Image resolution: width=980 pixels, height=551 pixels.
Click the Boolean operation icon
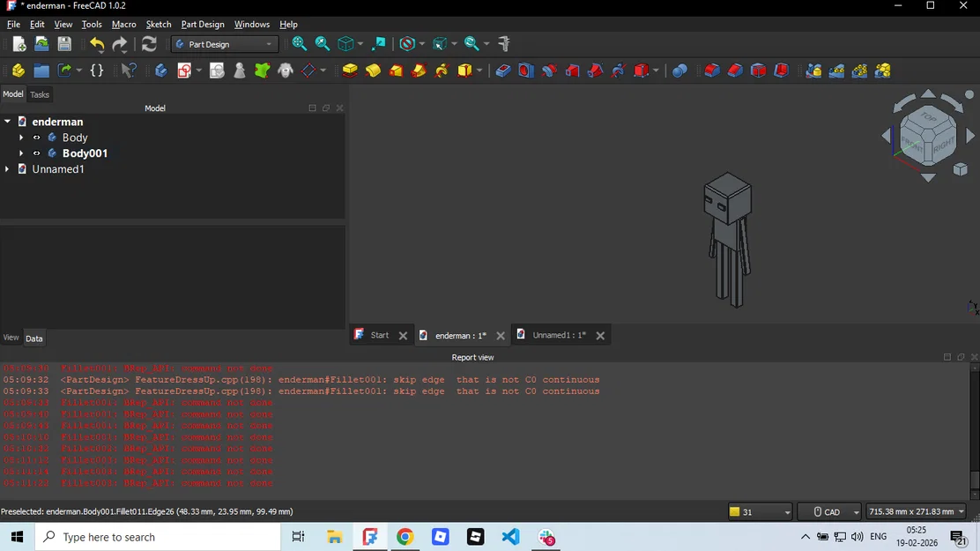point(679,70)
